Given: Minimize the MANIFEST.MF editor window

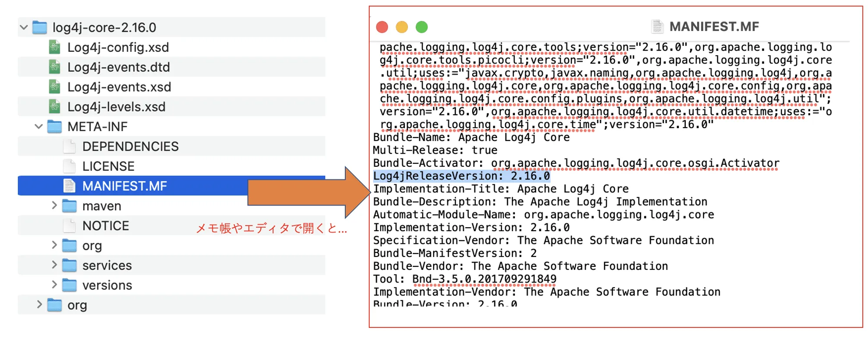Looking at the screenshot, I should pyautogui.click(x=402, y=27).
